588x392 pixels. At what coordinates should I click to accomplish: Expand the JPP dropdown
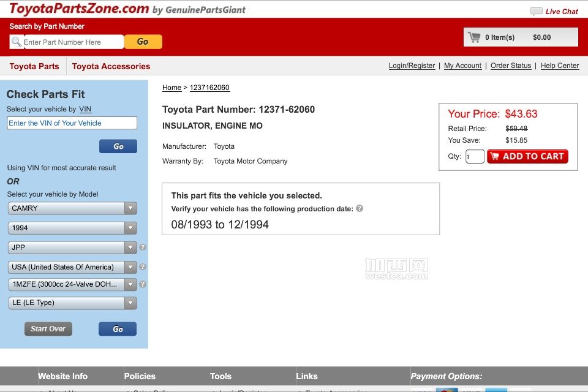coord(72,247)
